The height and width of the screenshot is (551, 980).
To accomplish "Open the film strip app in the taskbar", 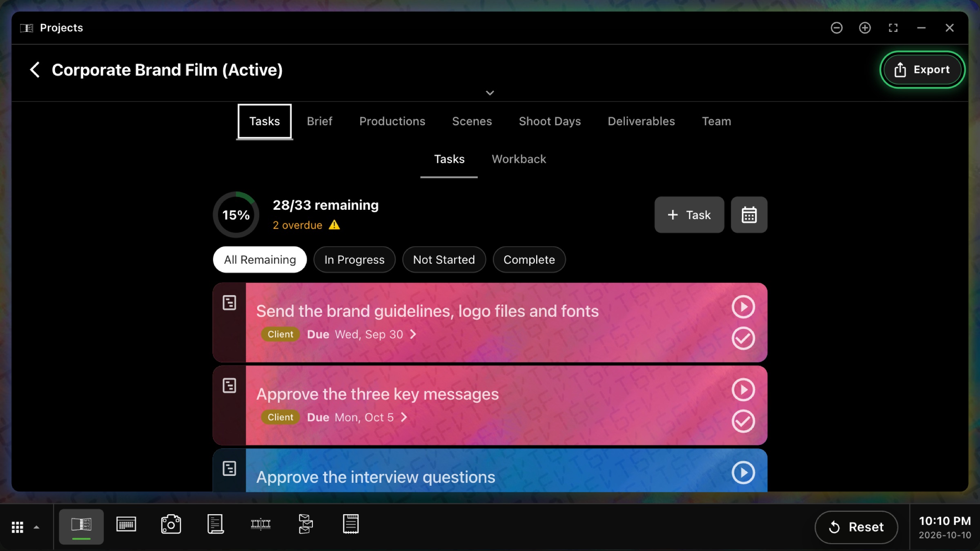I will (261, 524).
